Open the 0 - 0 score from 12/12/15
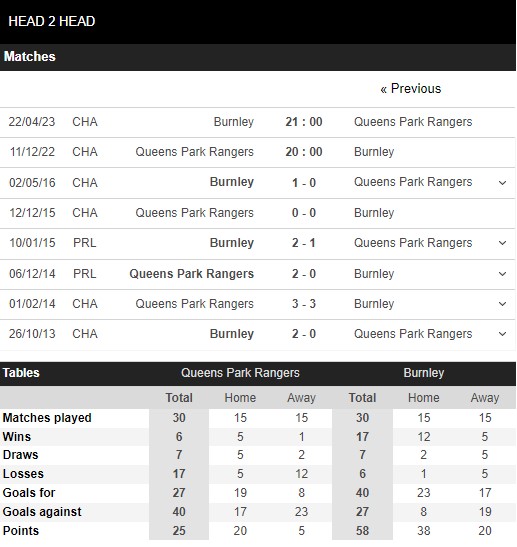Image resolution: width=517 pixels, height=547 pixels. (304, 213)
